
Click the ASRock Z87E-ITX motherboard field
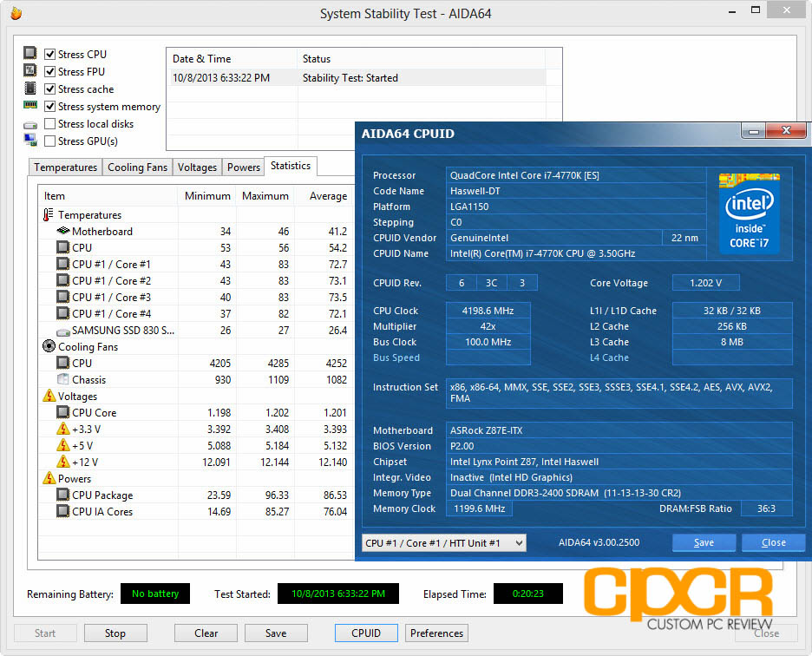coord(619,430)
